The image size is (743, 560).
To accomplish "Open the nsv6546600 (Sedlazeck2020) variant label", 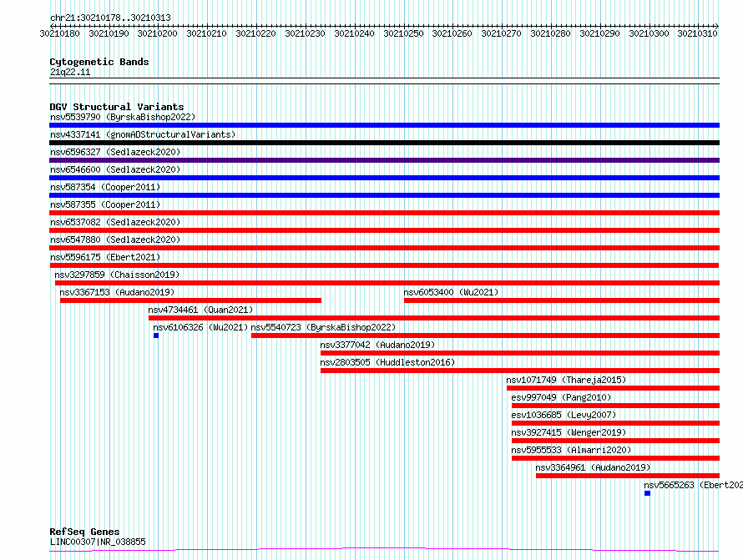I will pyautogui.click(x=115, y=169).
